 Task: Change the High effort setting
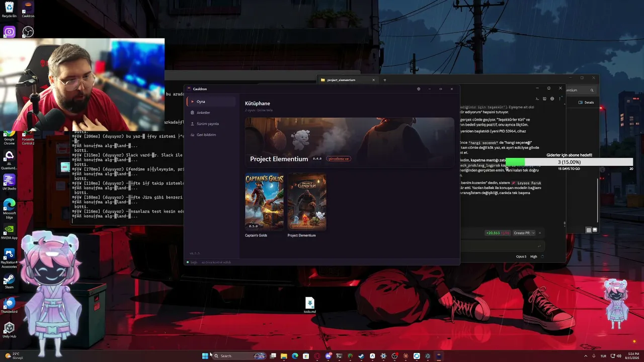point(534,256)
